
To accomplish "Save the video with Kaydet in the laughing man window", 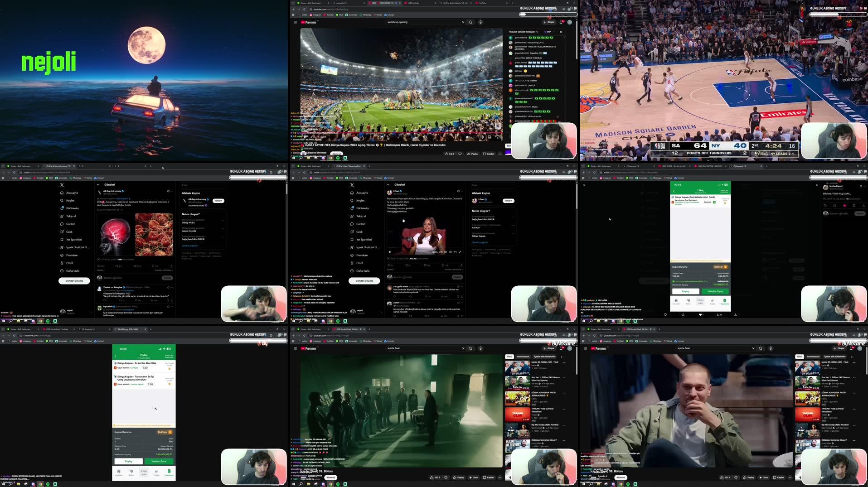I will pyautogui.click(x=778, y=477).
